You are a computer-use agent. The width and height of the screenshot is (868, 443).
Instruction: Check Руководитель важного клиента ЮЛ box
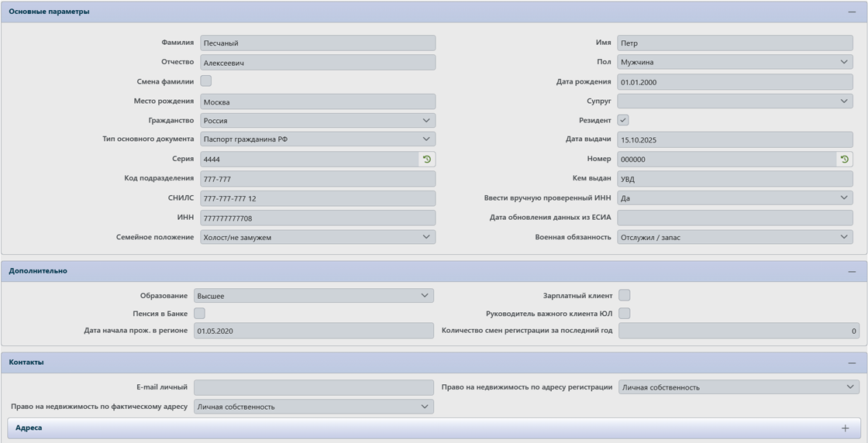pyautogui.click(x=624, y=314)
